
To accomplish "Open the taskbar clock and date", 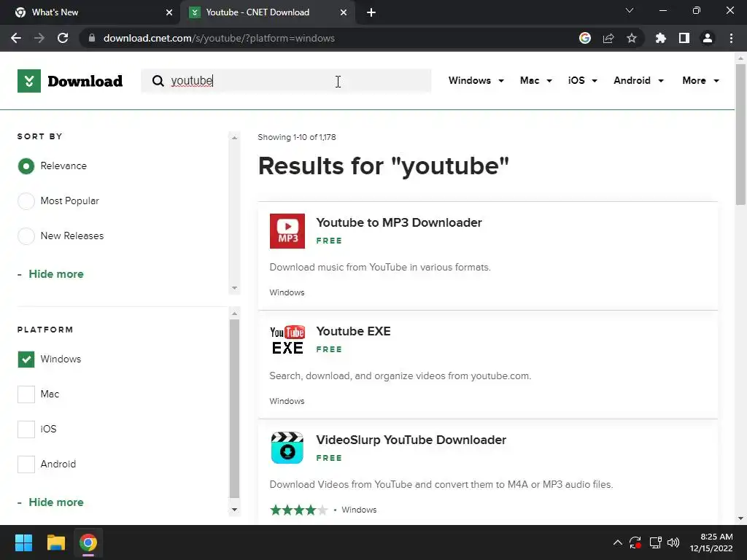I will (711, 542).
